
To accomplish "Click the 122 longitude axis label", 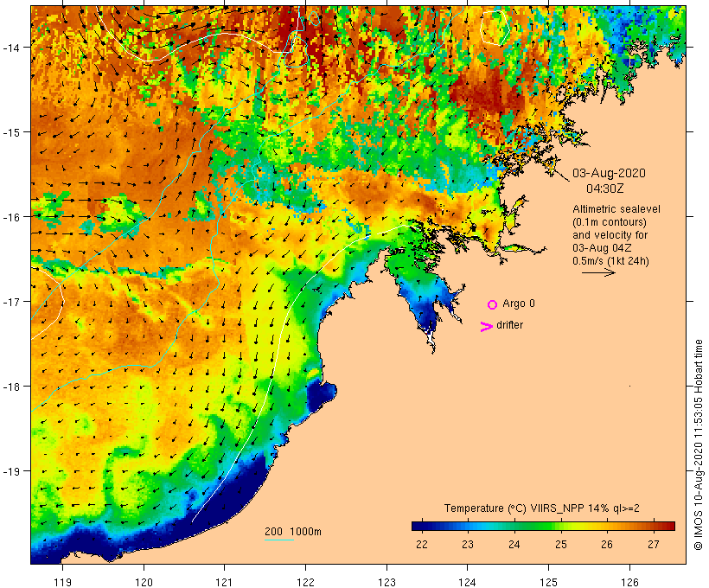I will (x=306, y=582).
